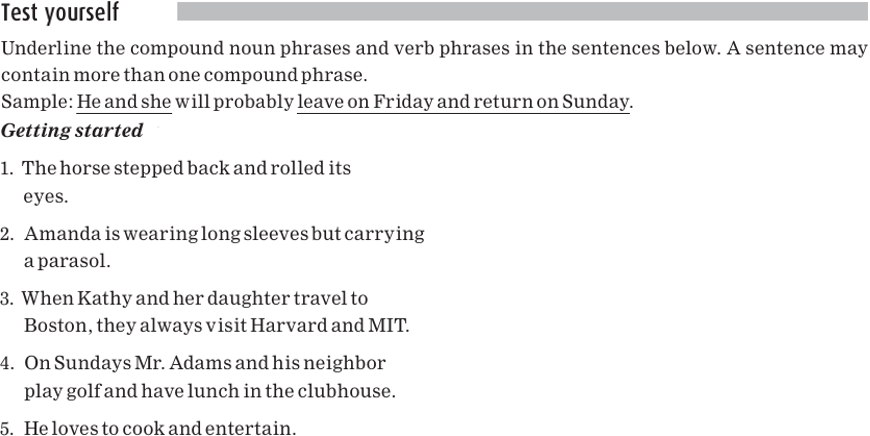Click the word "entertain" in sentence 5
Viewport: 870px width, 436px height.
(250, 429)
